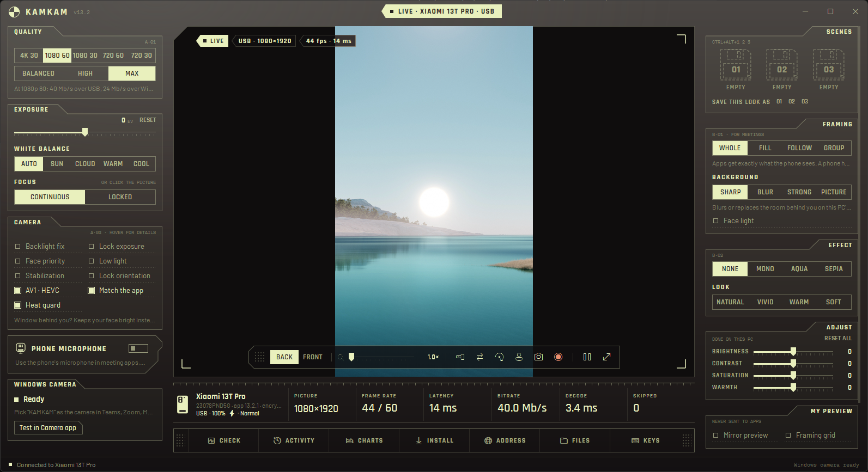Enable Face priority checkbox
This screenshot has height=472, width=868.
pos(17,261)
